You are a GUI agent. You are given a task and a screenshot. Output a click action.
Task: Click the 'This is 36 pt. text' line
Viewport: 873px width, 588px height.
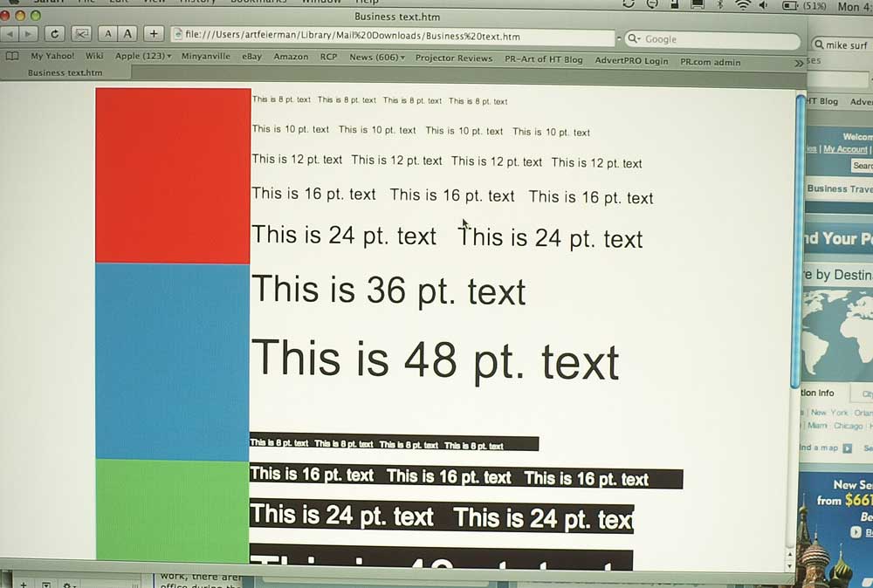[388, 291]
